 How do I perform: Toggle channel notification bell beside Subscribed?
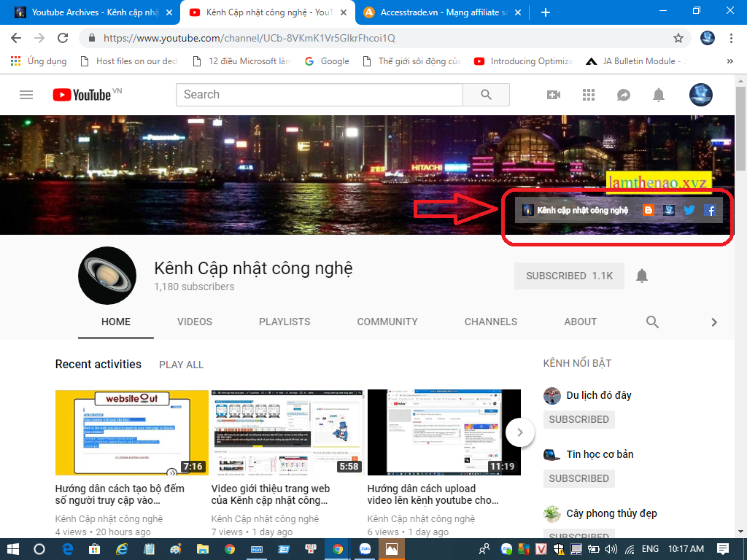642,276
